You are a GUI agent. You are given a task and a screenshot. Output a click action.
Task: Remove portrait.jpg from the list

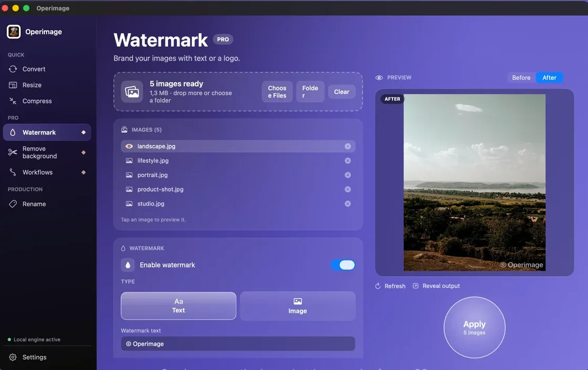pos(347,175)
